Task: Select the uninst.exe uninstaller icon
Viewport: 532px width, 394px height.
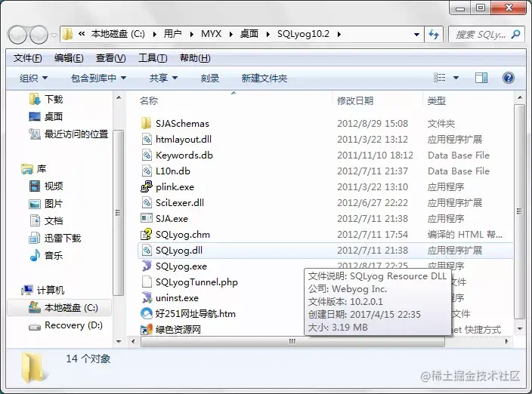Action: tap(147, 298)
